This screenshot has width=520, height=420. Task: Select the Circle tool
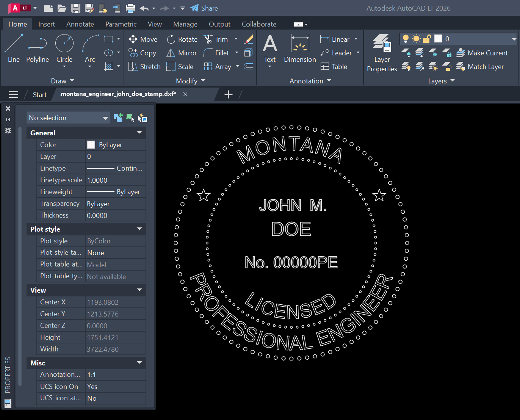point(64,48)
